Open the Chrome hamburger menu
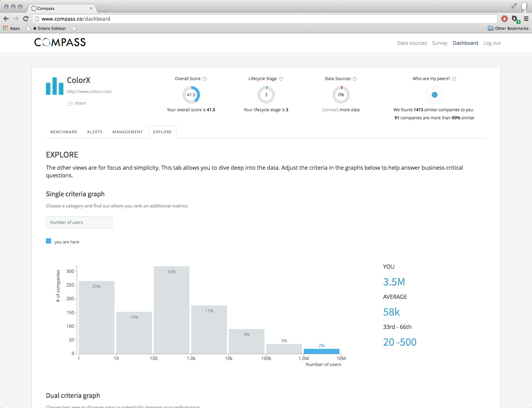This screenshot has height=408, width=532. pyautogui.click(x=526, y=19)
